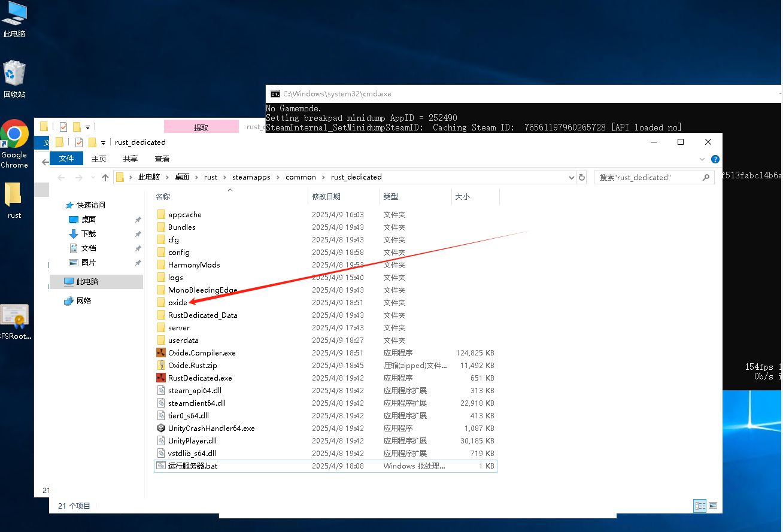
Task: Click the 提取 tab in background Explorer window
Action: pyautogui.click(x=201, y=127)
